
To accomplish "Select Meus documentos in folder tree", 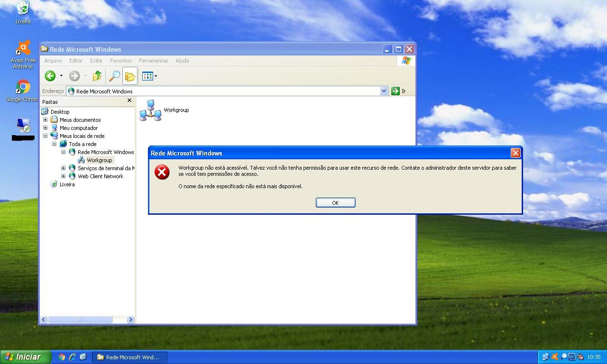I will 80,120.
